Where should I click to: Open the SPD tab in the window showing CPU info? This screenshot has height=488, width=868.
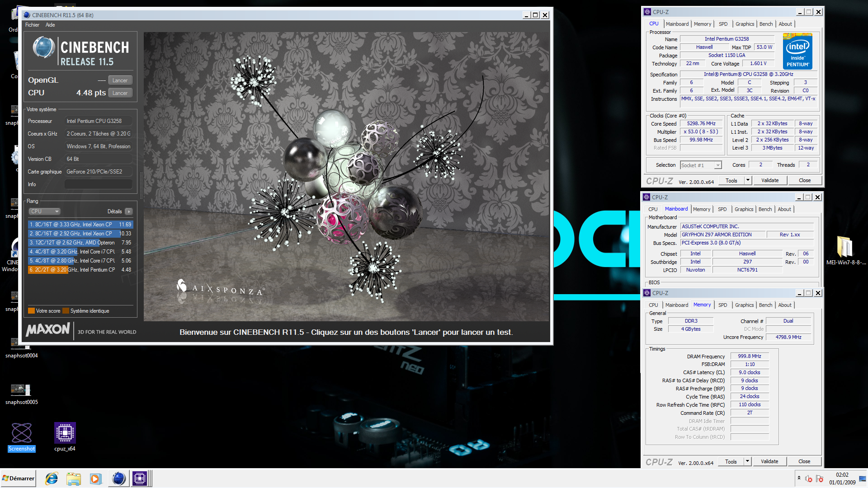(723, 24)
